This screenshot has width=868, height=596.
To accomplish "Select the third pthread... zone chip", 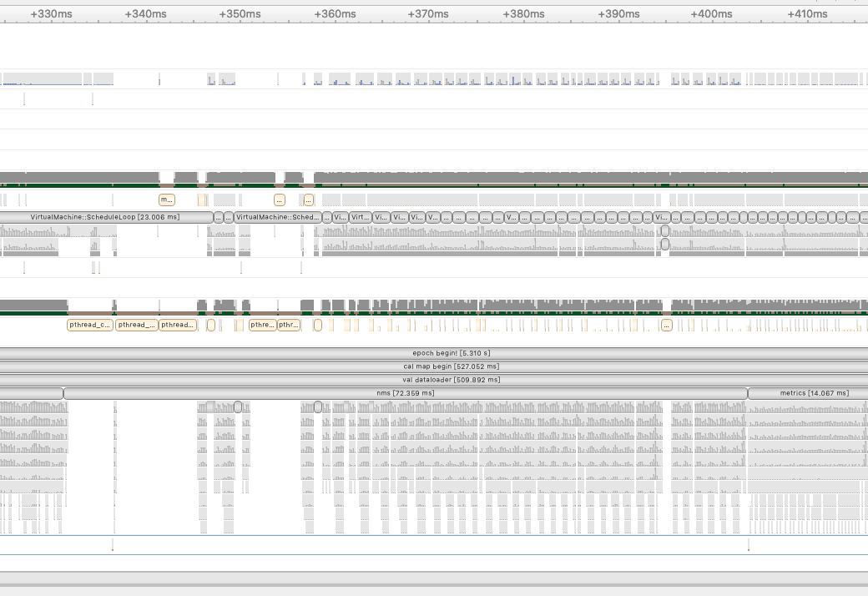I will click(x=177, y=325).
